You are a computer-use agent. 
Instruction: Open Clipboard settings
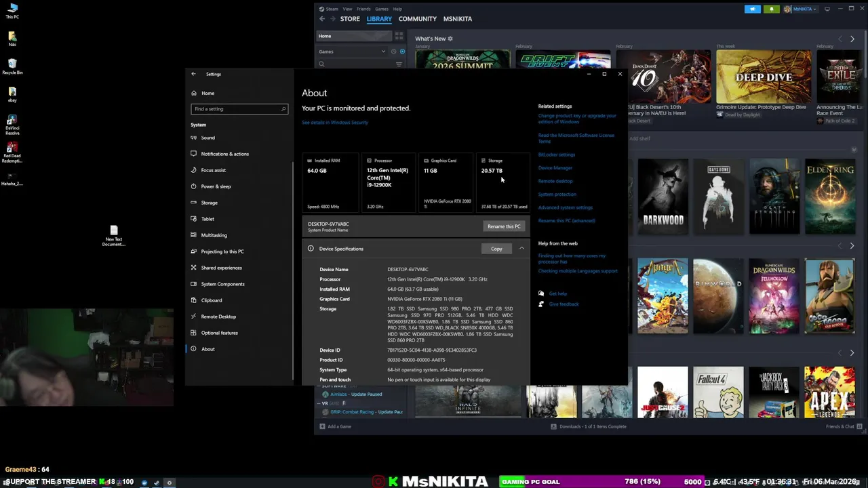point(211,300)
